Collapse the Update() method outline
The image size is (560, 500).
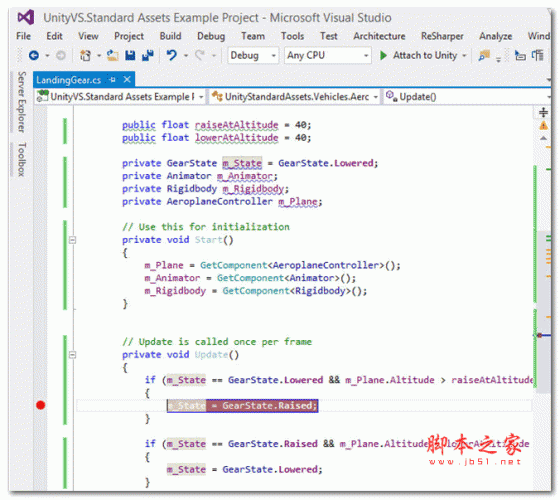pyautogui.click(x=72, y=355)
